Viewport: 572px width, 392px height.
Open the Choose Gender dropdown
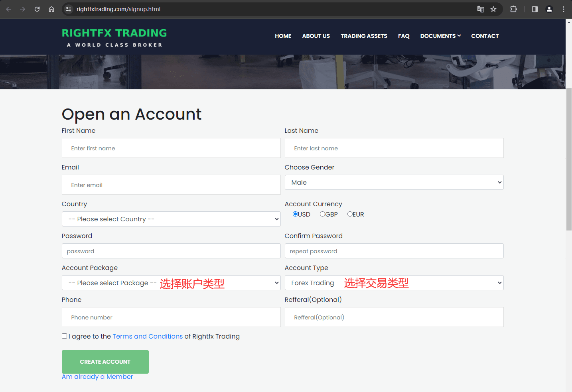[x=394, y=182]
